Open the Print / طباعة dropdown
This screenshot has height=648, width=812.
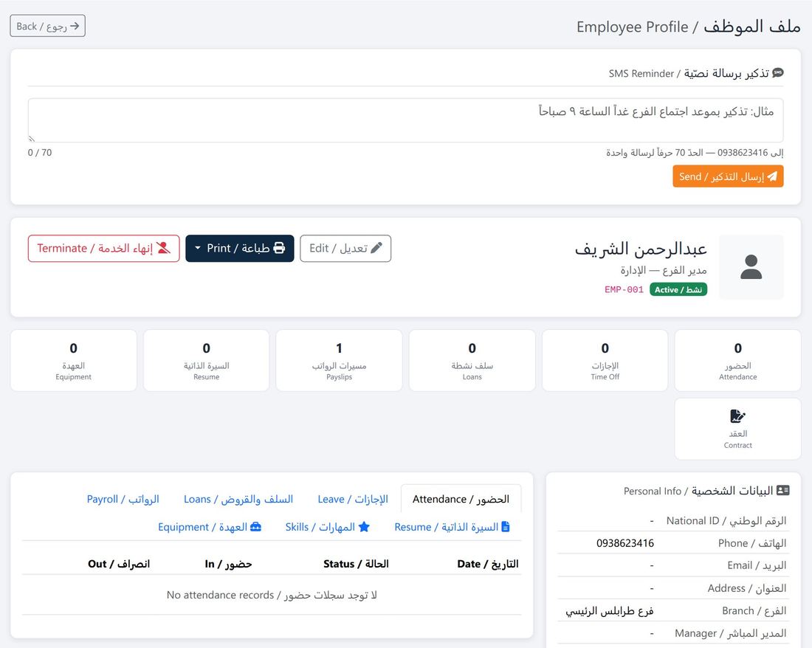240,249
